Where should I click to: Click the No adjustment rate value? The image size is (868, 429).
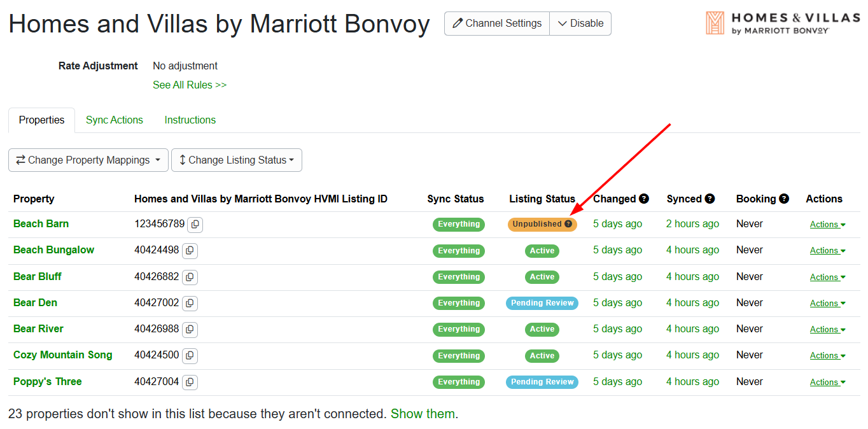(x=185, y=66)
